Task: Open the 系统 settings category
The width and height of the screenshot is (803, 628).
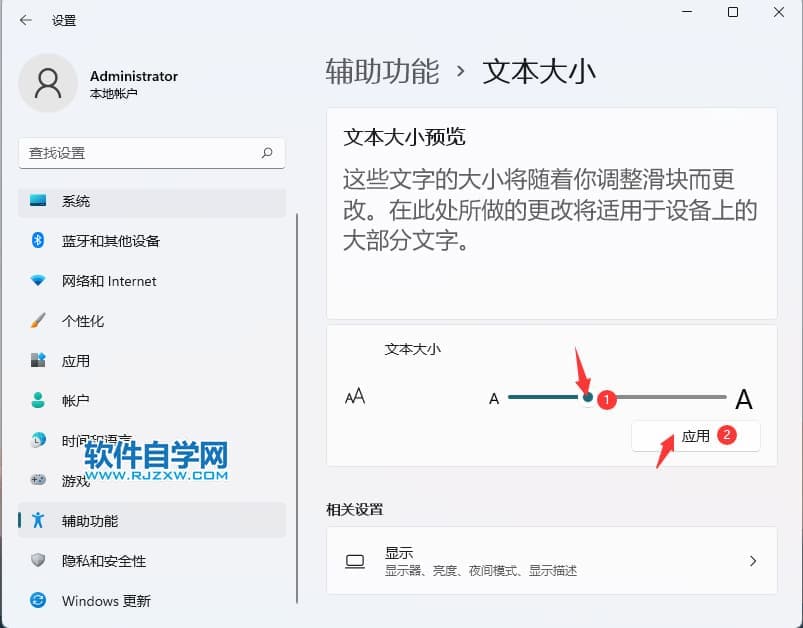Action: pyautogui.click(x=76, y=201)
